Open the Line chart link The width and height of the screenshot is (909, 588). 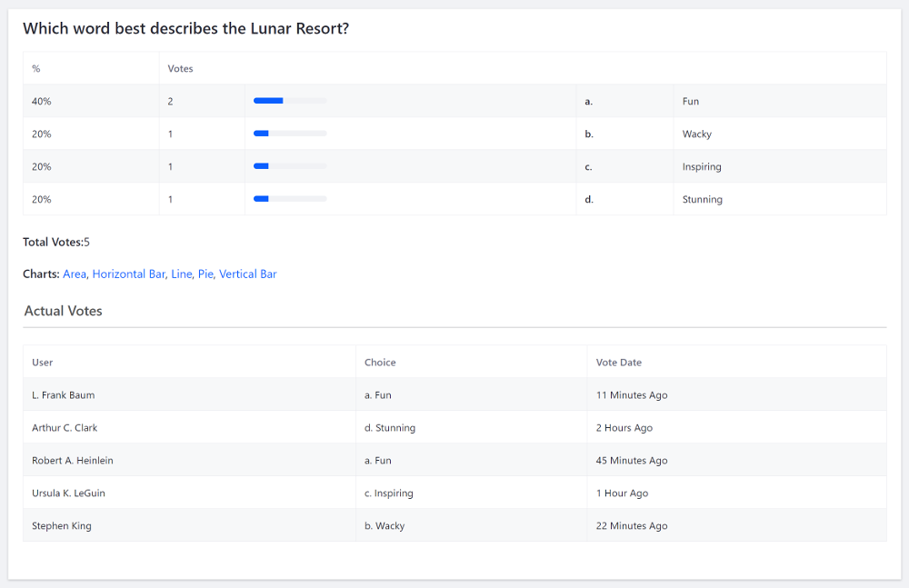click(x=182, y=274)
